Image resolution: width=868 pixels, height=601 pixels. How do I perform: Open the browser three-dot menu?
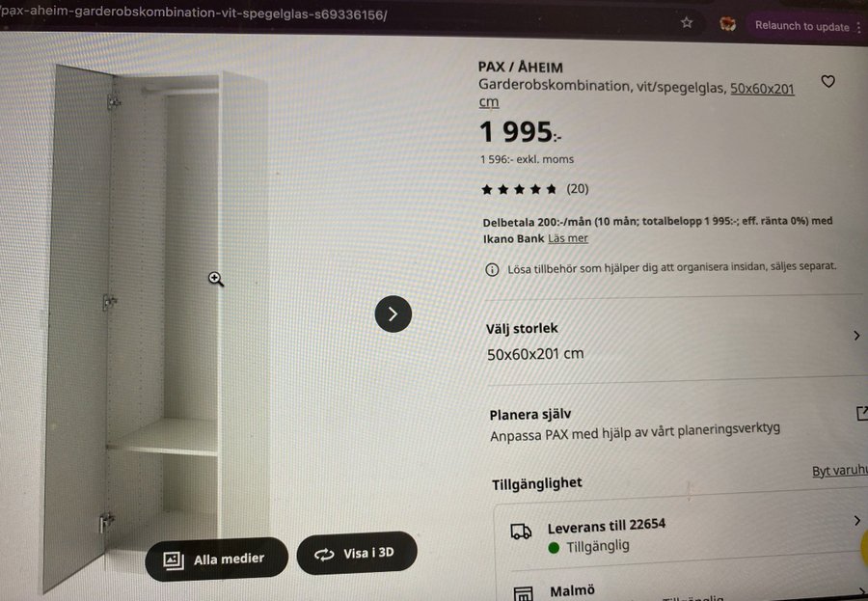tap(858, 27)
